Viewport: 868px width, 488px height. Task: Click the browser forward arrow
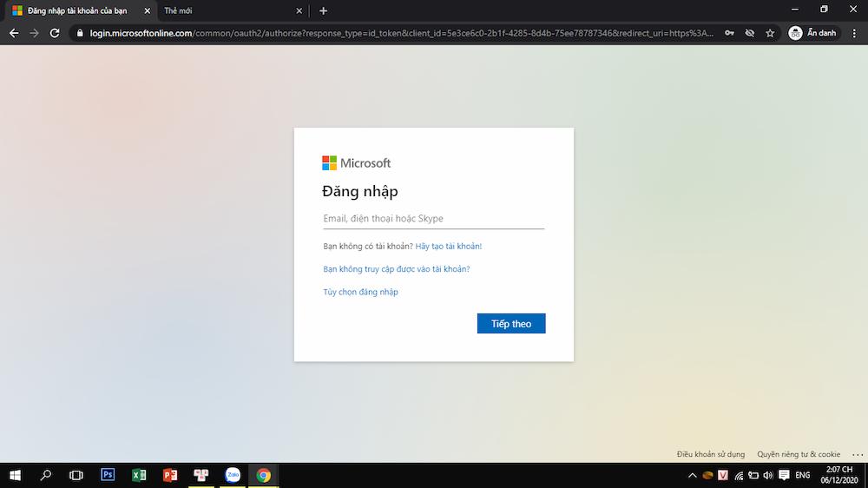click(x=35, y=33)
